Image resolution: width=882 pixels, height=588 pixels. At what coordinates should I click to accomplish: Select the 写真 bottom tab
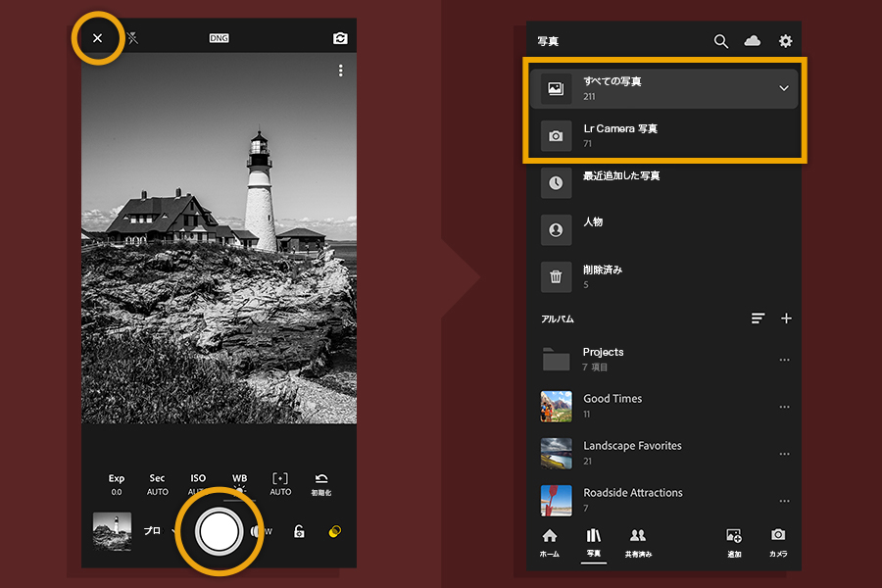point(594,543)
